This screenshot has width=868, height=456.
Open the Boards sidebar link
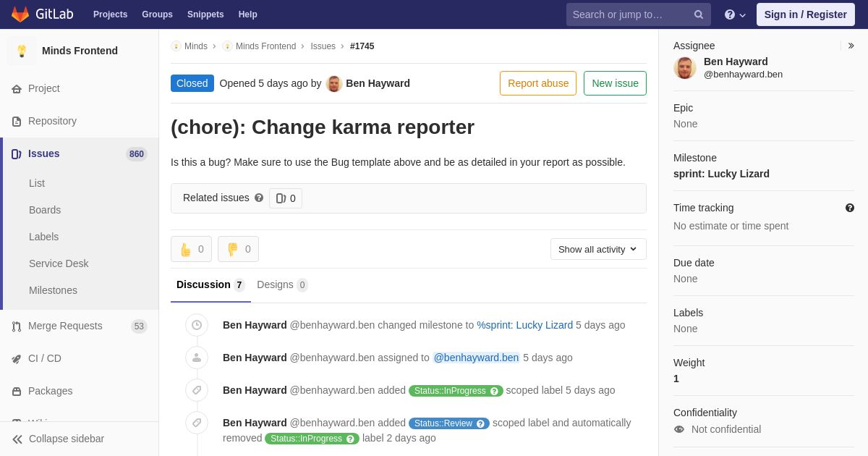coord(45,210)
